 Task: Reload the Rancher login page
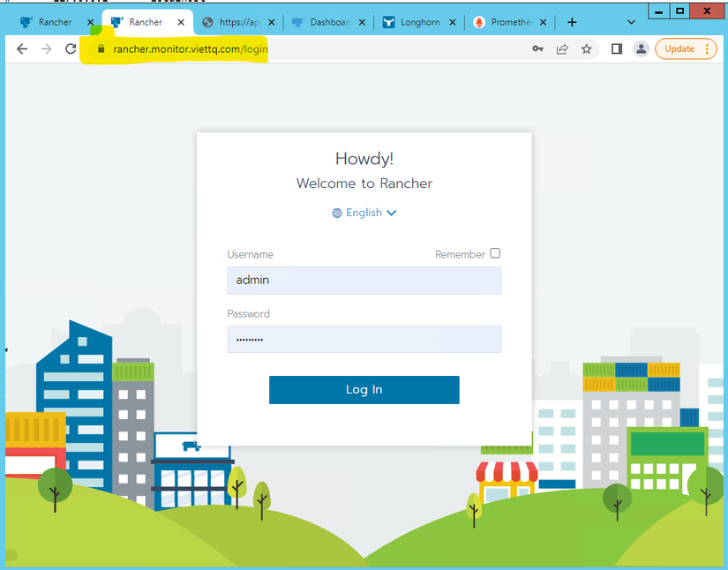71,49
